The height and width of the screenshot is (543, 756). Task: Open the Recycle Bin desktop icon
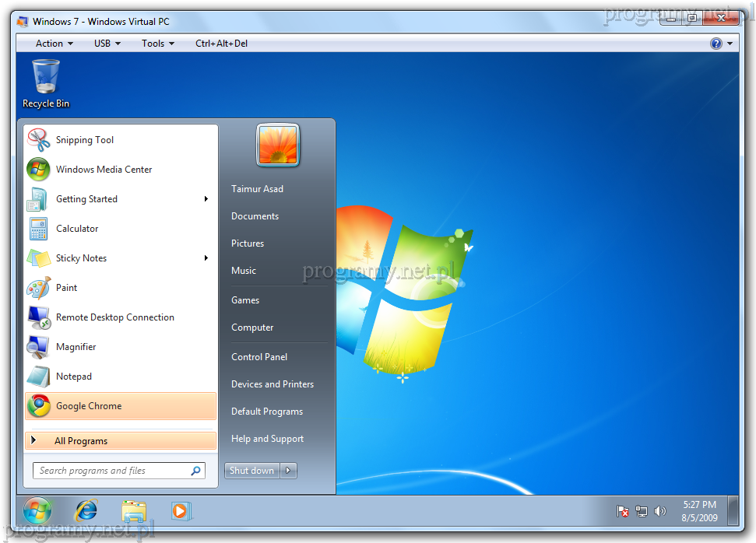(45, 83)
